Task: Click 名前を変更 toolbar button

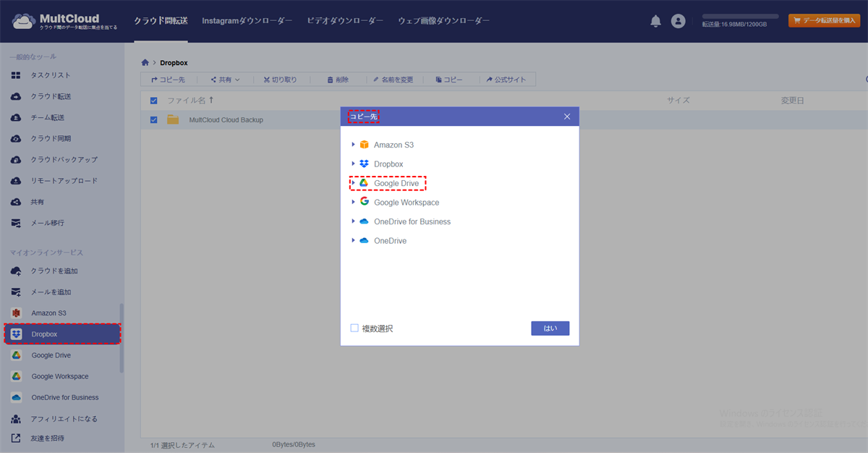Action: click(393, 80)
